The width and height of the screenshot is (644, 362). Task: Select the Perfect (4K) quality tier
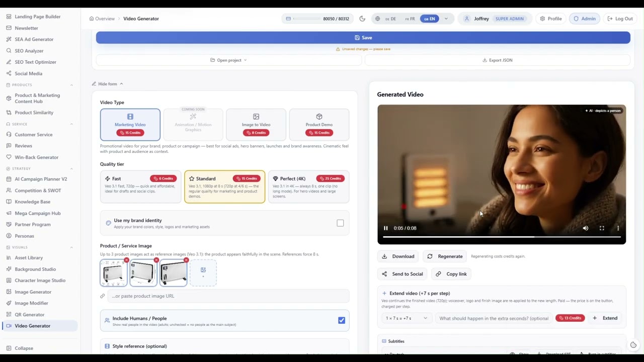click(x=308, y=187)
